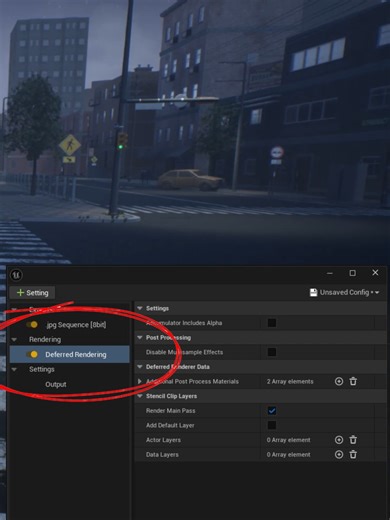Image resolution: width=390 pixels, height=520 pixels.
Task: Collapse the Deferred Renderer Data section
Action: (x=140, y=367)
